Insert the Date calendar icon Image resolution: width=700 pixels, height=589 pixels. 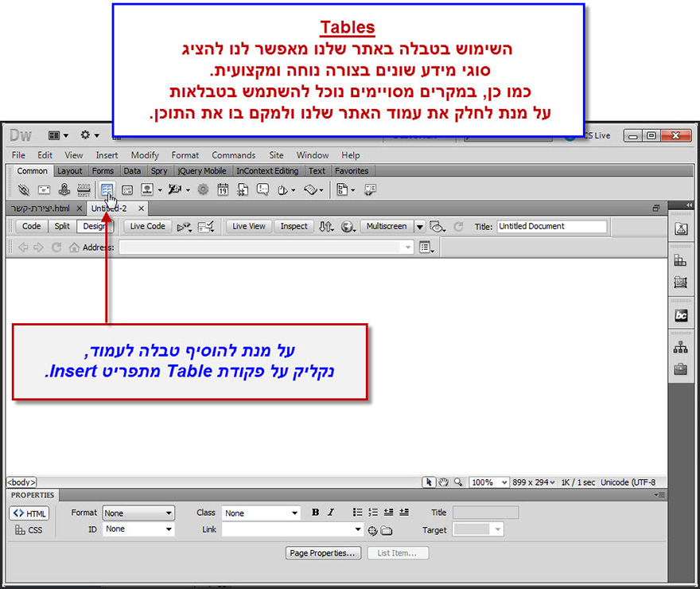(x=223, y=189)
